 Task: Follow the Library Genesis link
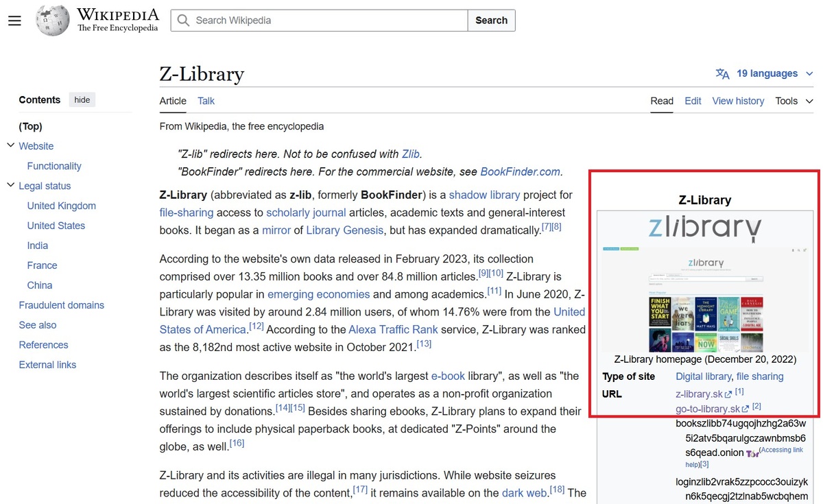point(345,230)
